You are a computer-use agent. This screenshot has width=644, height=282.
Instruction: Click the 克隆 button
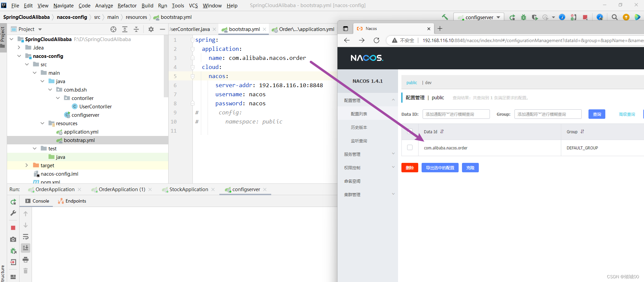(470, 168)
